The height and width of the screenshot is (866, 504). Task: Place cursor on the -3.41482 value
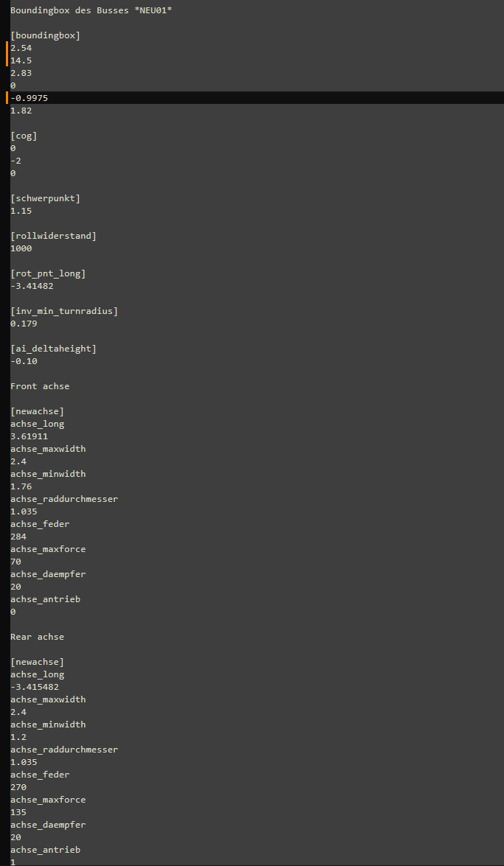coord(32,286)
